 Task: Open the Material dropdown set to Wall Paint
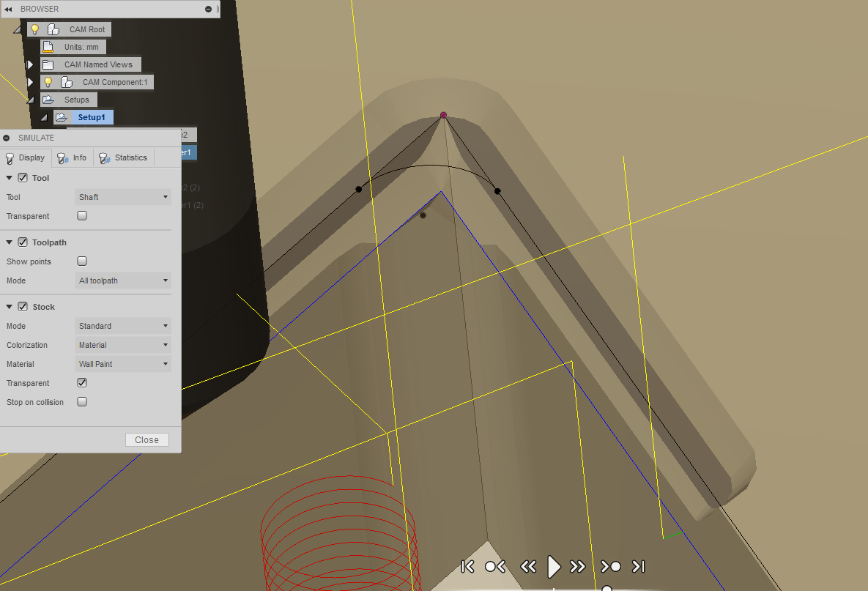coord(122,364)
